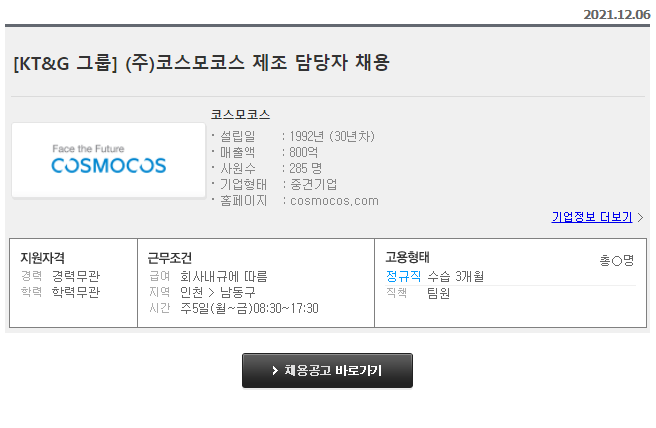656x428 pixels.
Task: Click the 경력무관 experience value
Action: [76, 276]
